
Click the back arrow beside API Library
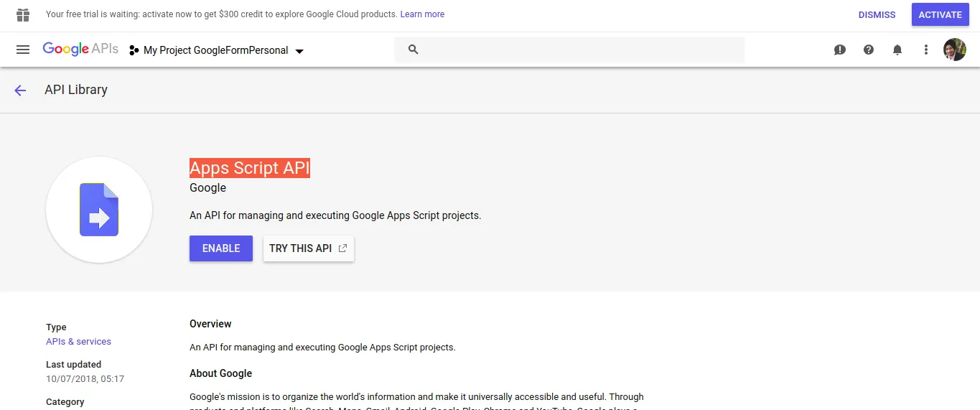pyautogui.click(x=20, y=90)
